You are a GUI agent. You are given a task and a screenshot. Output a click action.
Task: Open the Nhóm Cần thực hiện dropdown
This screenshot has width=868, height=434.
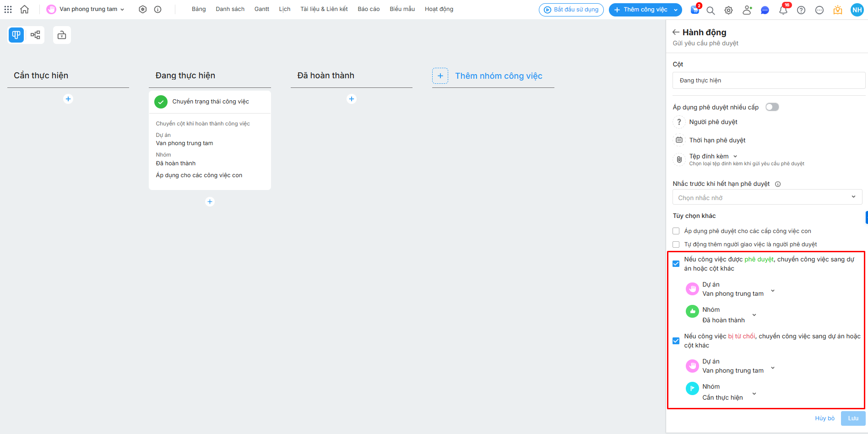coord(754,394)
